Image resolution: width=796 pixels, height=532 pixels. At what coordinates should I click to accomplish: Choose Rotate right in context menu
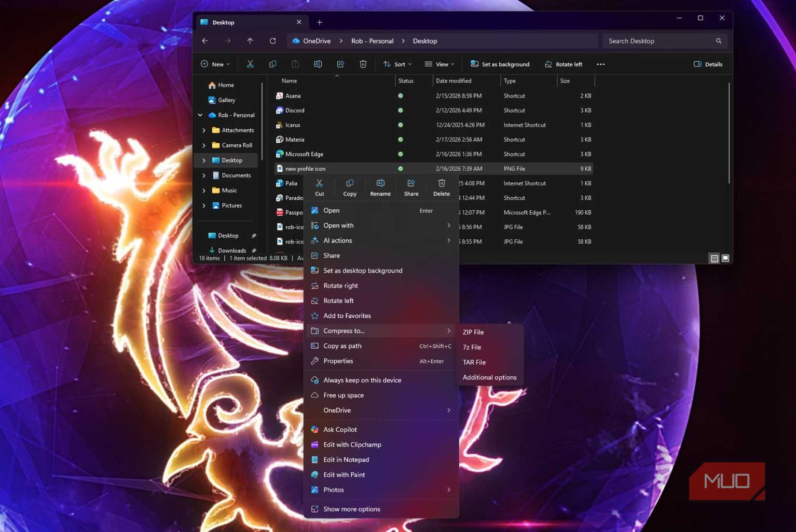[x=381, y=286]
